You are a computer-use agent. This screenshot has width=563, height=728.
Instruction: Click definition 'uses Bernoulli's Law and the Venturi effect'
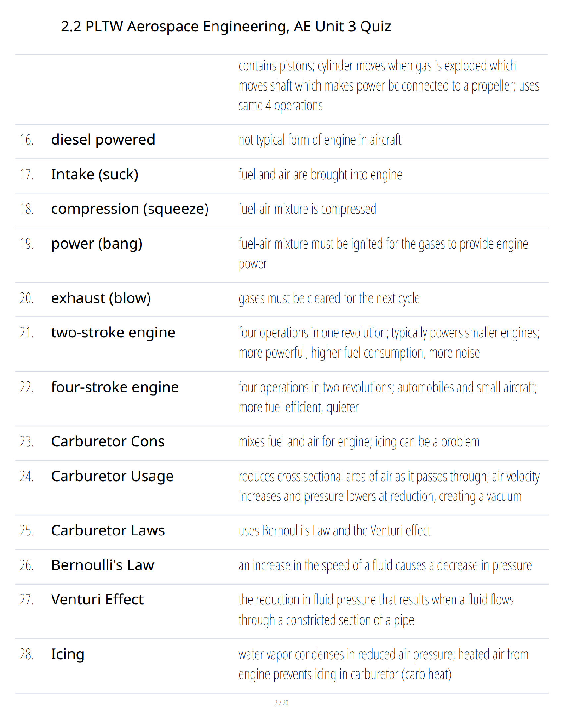pos(334,531)
